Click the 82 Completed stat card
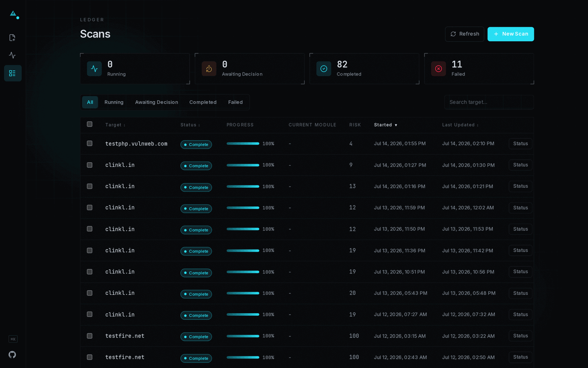588x368 pixels. 364,69
